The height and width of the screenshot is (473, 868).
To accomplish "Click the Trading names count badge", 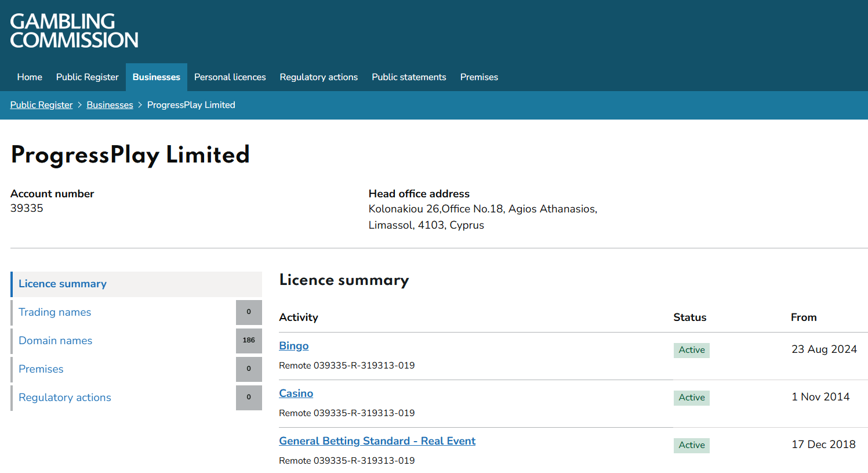I will pos(249,312).
